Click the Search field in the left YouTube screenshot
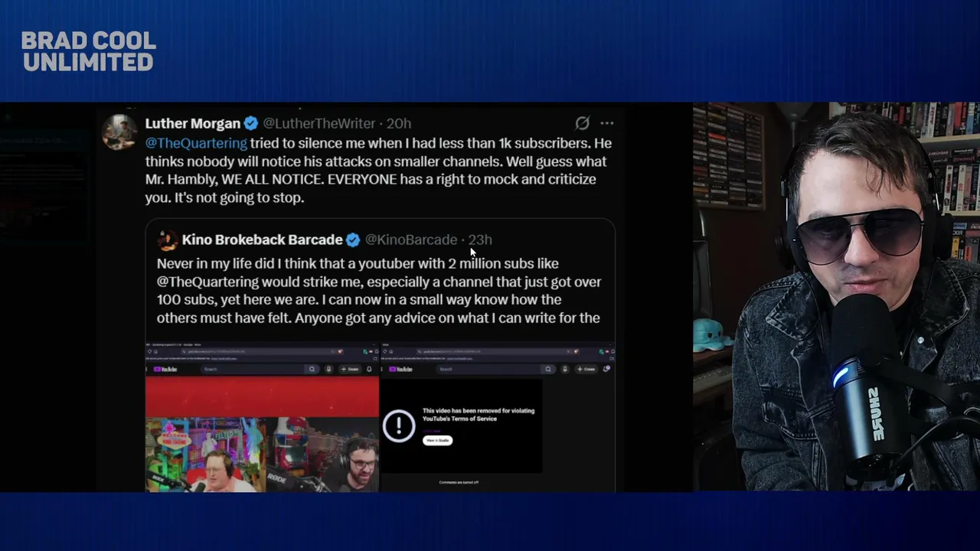Image resolution: width=980 pixels, height=551 pixels. (253, 369)
